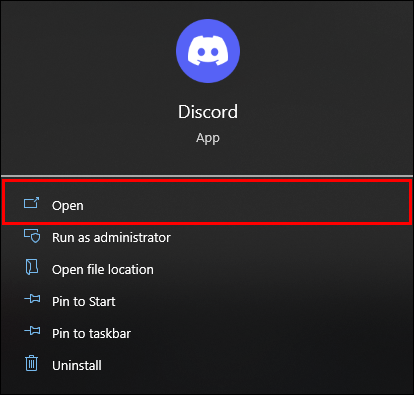Choose Open to launch Discord
Screen dimensions: 414x395
[x=207, y=202]
